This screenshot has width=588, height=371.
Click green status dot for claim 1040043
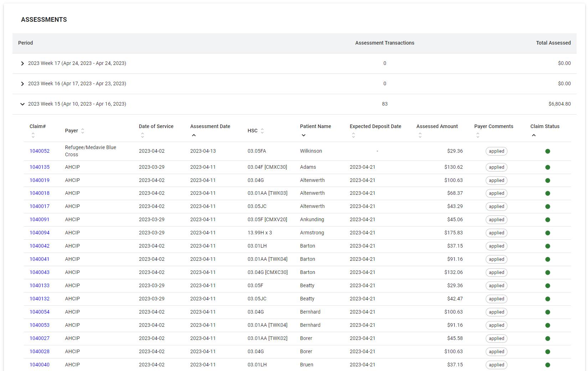pos(548,273)
